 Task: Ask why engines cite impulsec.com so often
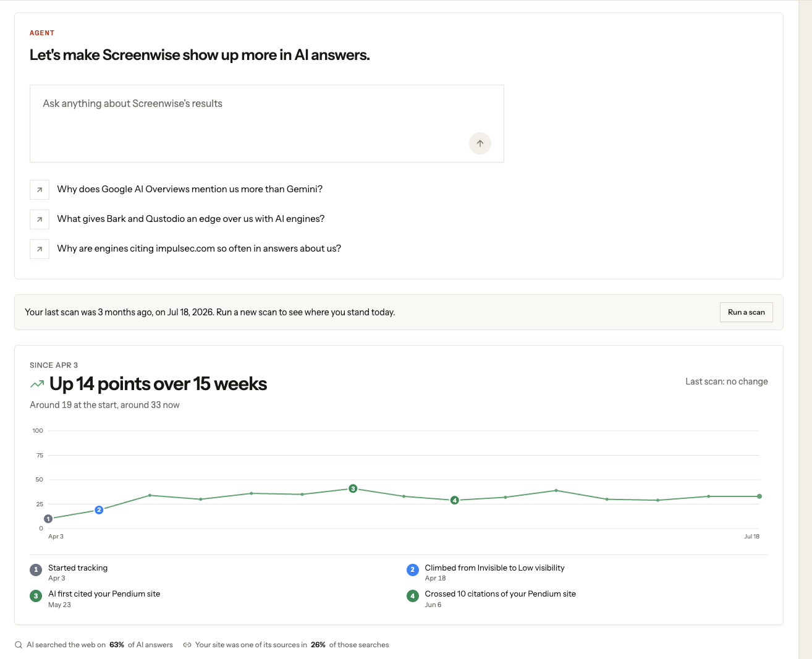point(199,249)
